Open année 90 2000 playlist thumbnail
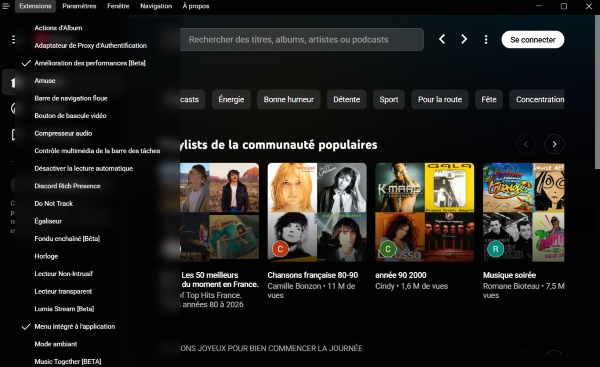The height and width of the screenshot is (367, 600). coord(424,212)
